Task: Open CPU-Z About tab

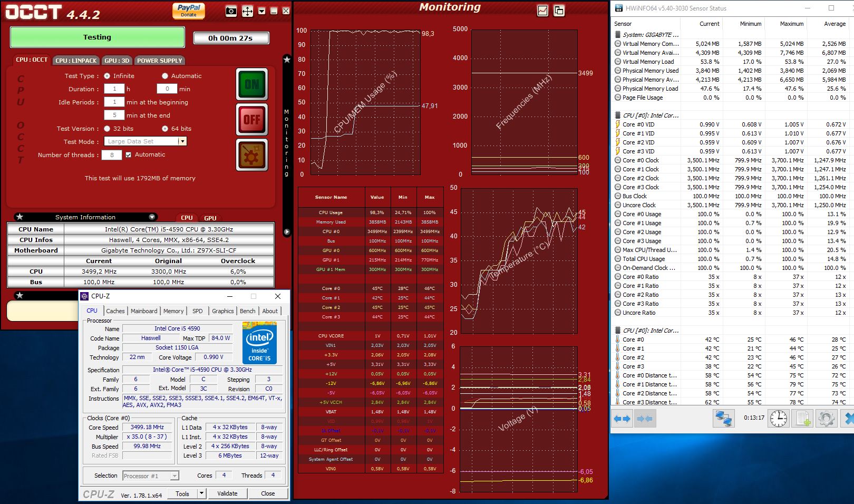Action: tap(270, 311)
